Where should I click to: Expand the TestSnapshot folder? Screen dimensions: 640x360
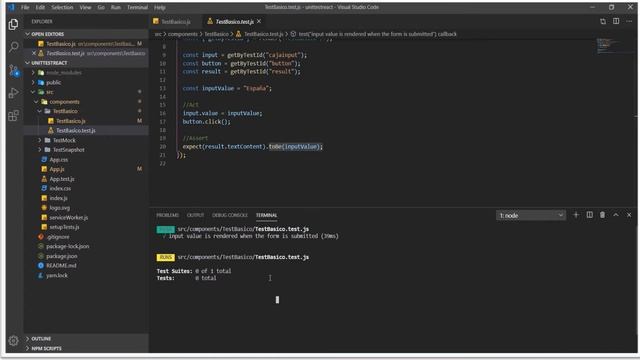click(x=86, y=150)
